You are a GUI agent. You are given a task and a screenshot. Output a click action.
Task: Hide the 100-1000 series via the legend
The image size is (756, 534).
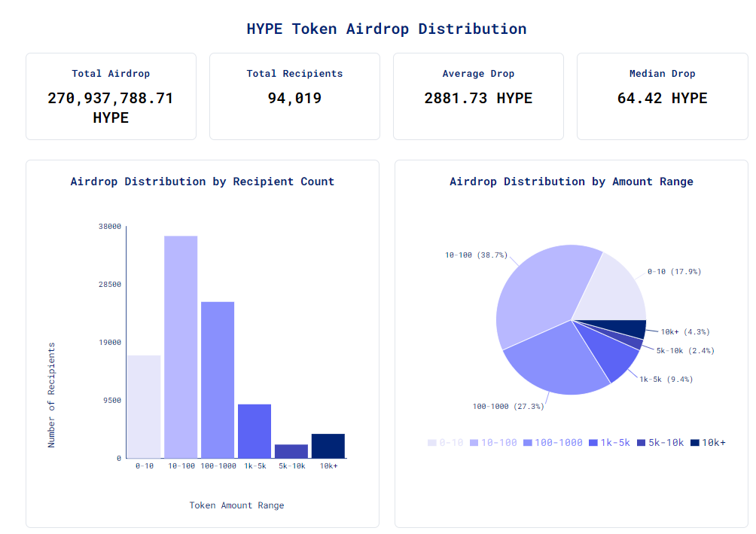point(552,443)
